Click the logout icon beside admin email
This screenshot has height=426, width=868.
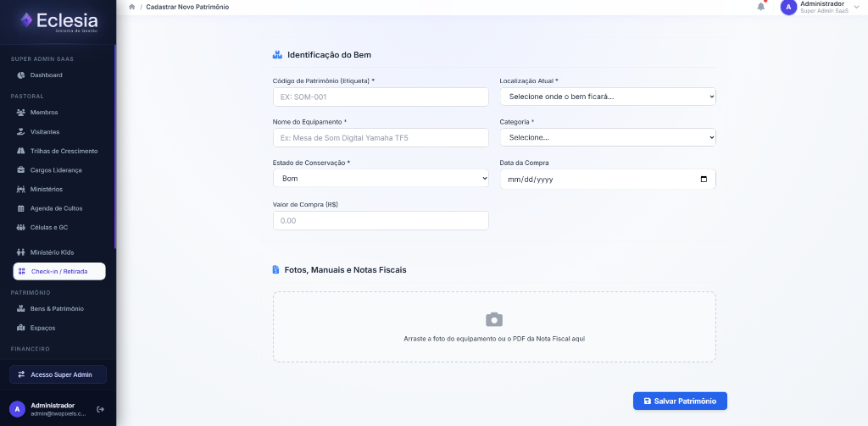click(x=100, y=409)
